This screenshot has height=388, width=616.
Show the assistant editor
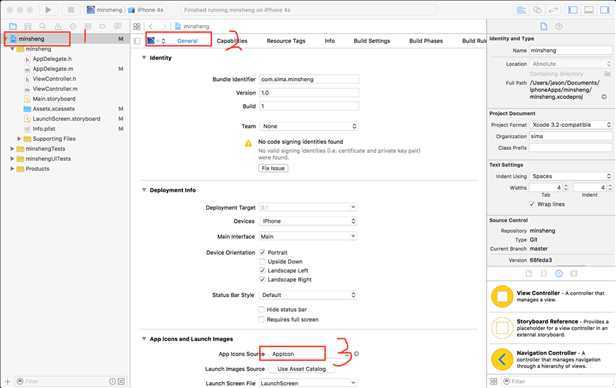(x=537, y=10)
